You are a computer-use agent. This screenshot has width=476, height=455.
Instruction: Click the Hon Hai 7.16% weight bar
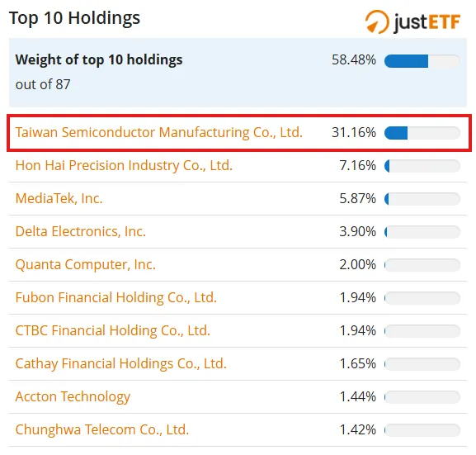click(422, 166)
